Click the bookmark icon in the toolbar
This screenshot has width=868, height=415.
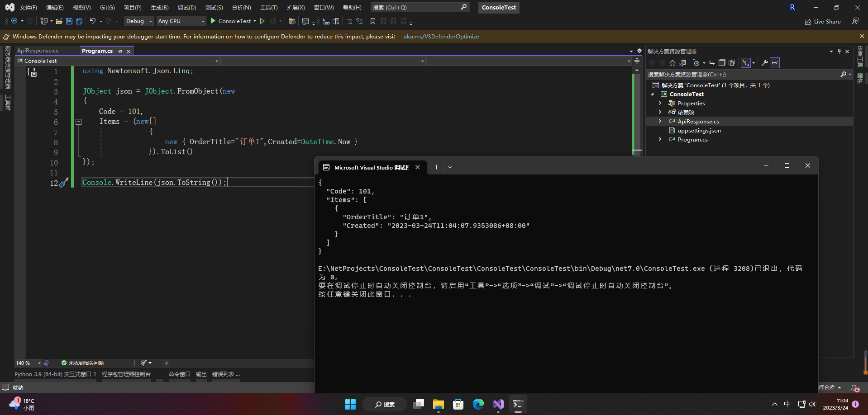click(373, 21)
